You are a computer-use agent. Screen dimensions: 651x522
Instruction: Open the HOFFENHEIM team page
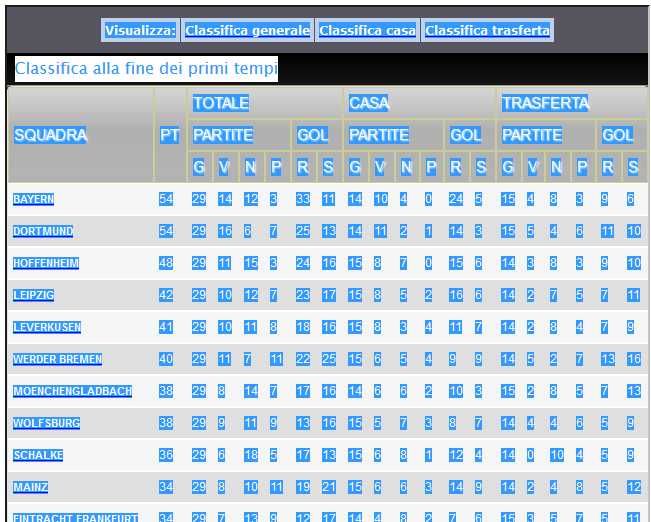coord(46,263)
